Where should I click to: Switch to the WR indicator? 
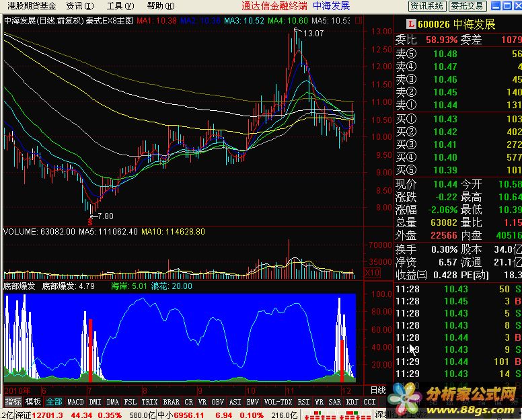tap(319, 402)
